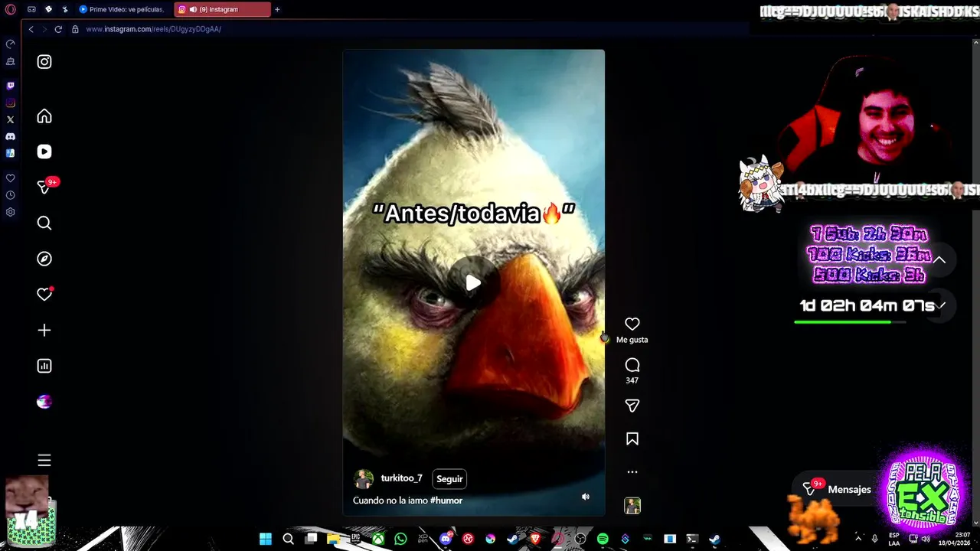Open Instagram Reels section
Viewport: 980px width, 551px height.
pyautogui.click(x=44, y=152)
